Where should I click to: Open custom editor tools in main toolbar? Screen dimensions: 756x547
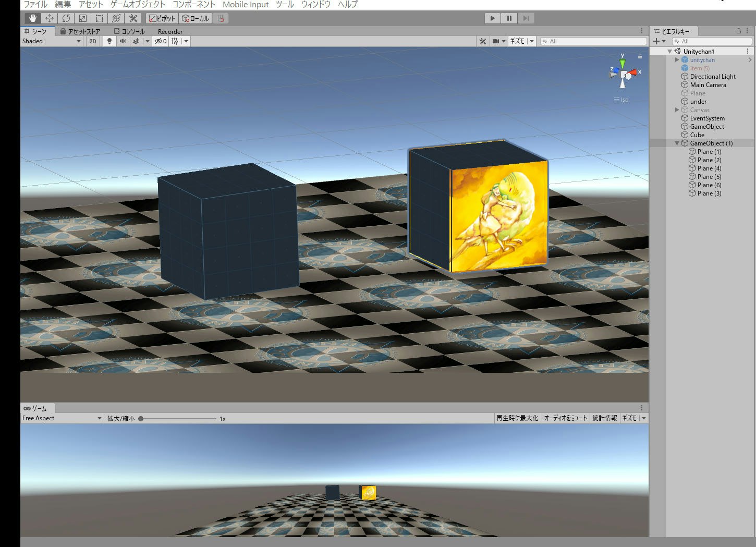click(133, 18)
